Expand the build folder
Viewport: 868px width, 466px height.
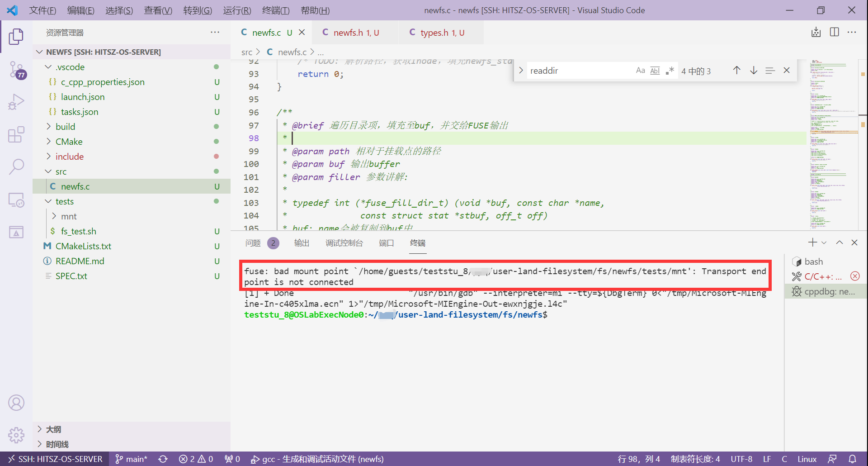tap(66, 127)
